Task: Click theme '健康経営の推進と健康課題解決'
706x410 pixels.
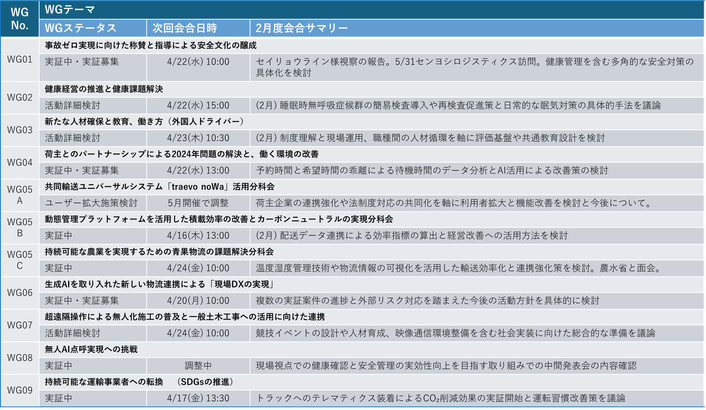Action: pyautogui.click(x=104, y=89)
